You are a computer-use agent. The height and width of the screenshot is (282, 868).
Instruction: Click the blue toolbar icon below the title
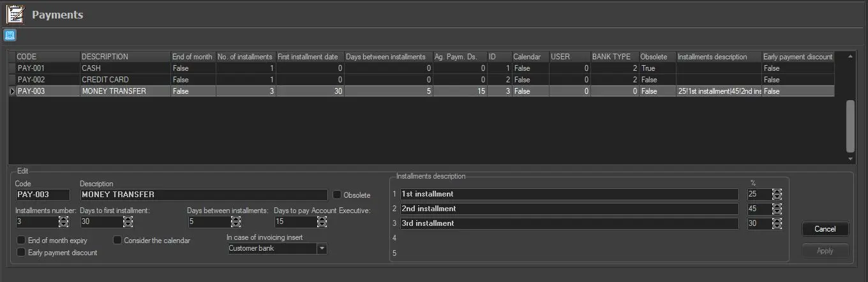(x=10, y=35)
